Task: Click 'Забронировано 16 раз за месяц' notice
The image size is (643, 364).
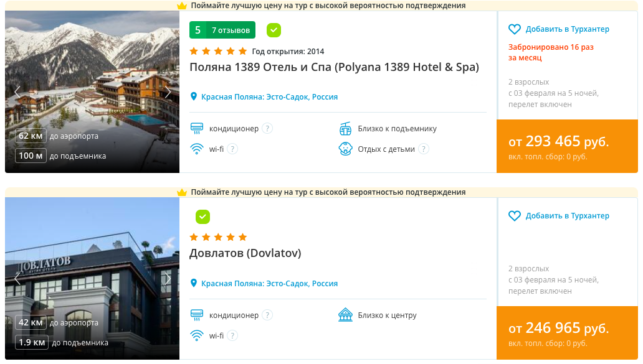Action: (551, 52)
